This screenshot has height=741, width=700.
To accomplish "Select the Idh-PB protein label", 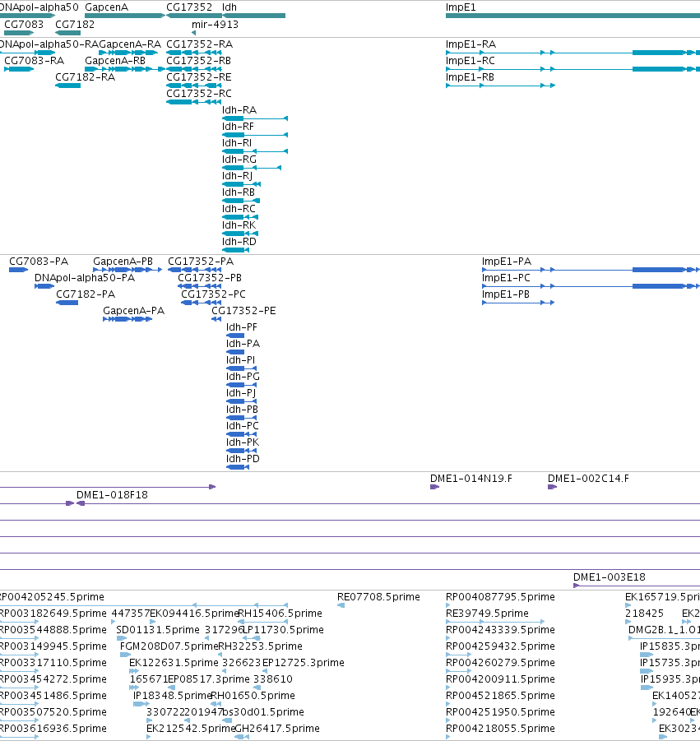I will tap(242, 410).
